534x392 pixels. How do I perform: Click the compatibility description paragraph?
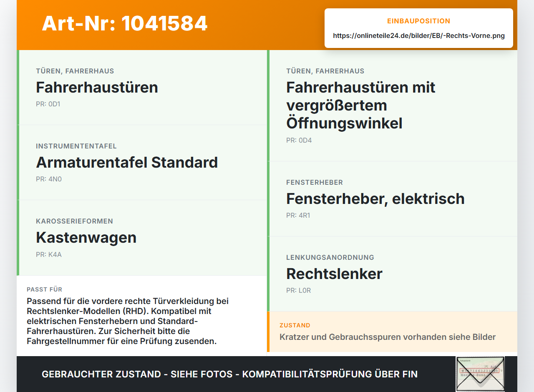pos(128,321)
